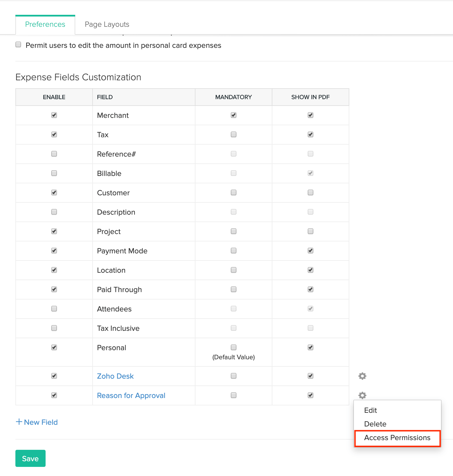Enable the Billable expense field
Screen dimensions: 453x476
click(54, 173)
